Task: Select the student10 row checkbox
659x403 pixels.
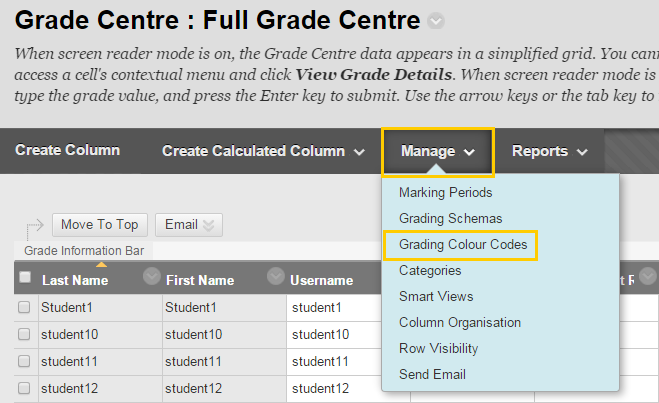Action: (x=25, y=334)
